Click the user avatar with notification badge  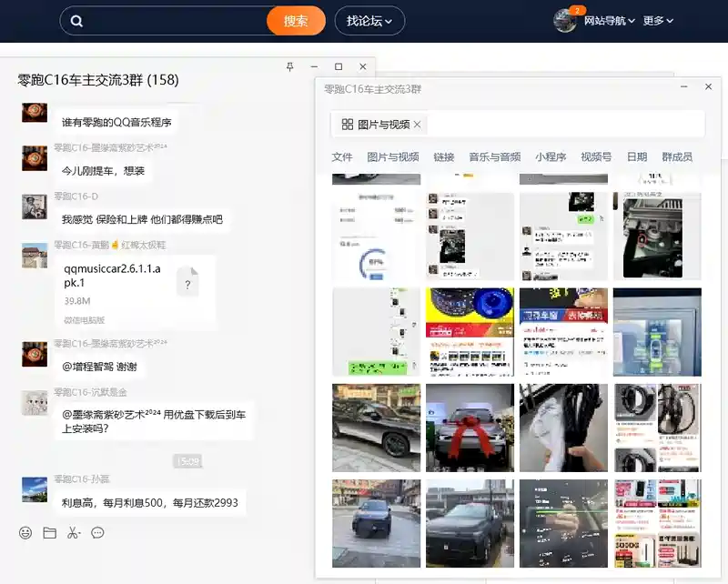coord(565,21)
